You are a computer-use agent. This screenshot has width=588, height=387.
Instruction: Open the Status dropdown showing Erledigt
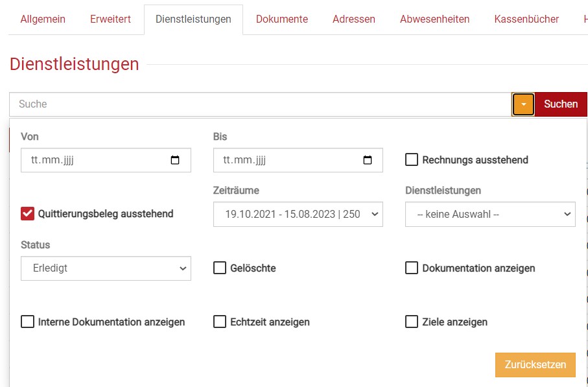pyautogui.click(x=106, y=268)
